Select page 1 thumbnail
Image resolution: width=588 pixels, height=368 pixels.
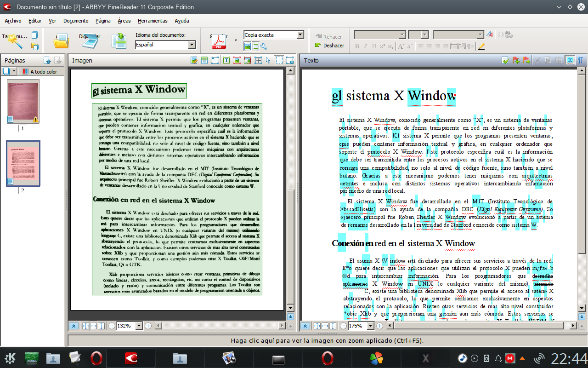[23, 101]
